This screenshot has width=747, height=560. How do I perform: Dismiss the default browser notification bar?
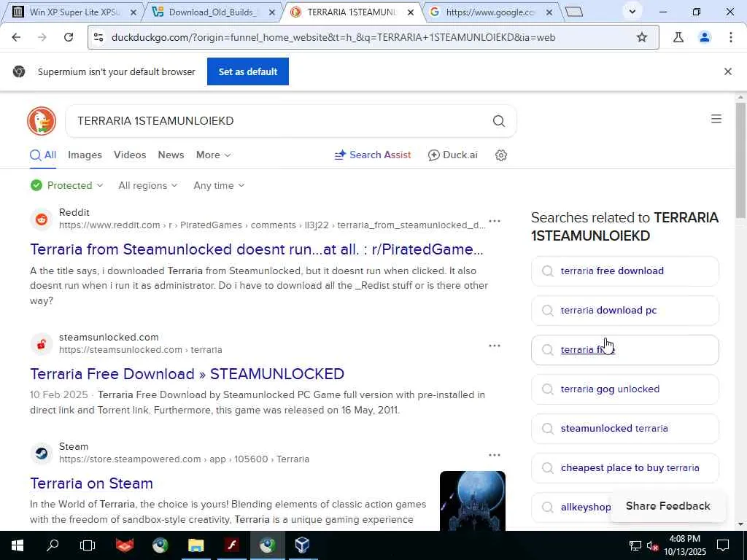pos(728,71)
